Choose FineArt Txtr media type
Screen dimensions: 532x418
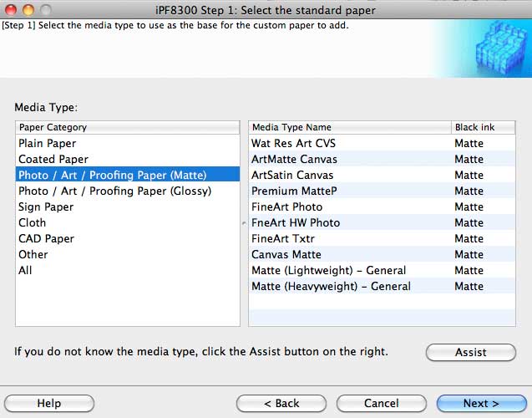[382, 239]
